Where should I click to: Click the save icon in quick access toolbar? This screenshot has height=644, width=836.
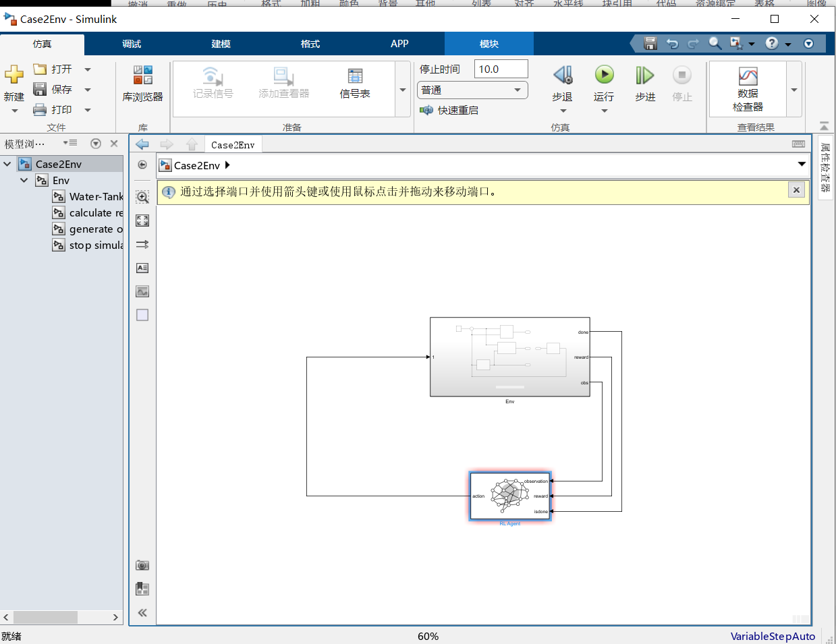[x=650, y=44]
